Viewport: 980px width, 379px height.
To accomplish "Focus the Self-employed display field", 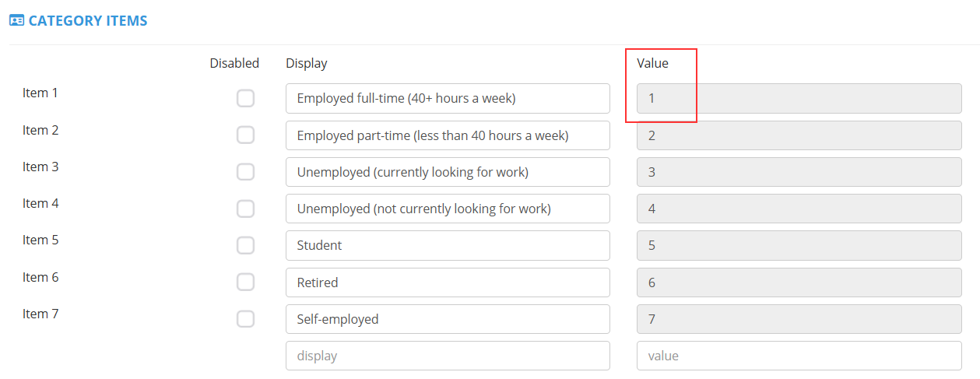I will [447, 319].
